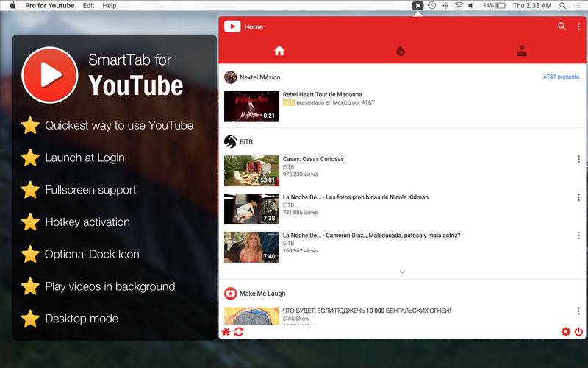Viewport: 588px width, 368px height.
Task: Click the Make Me Laugh channel icon
Action: [230, 293]
